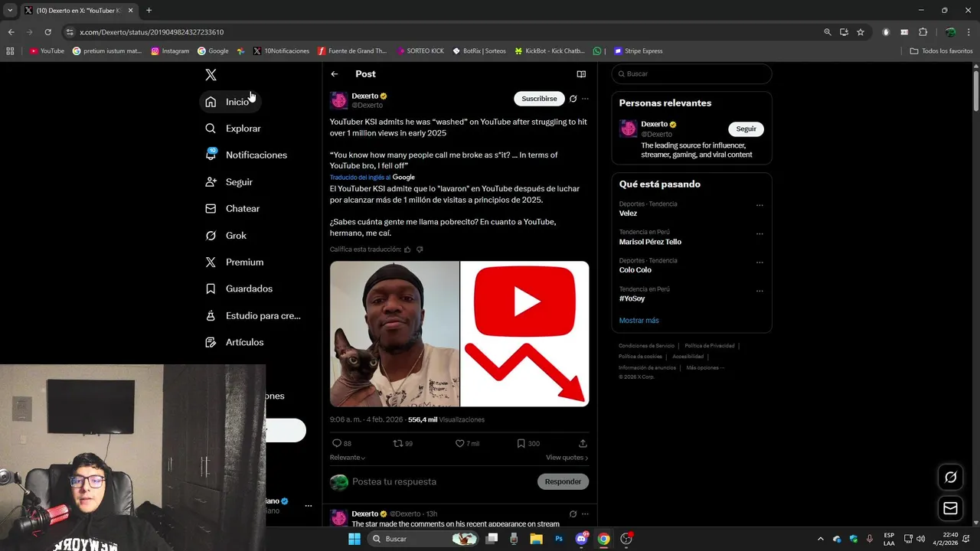Open account menu three dots in sidebar
The image size is (980, 551).
(x=309, y=506)
